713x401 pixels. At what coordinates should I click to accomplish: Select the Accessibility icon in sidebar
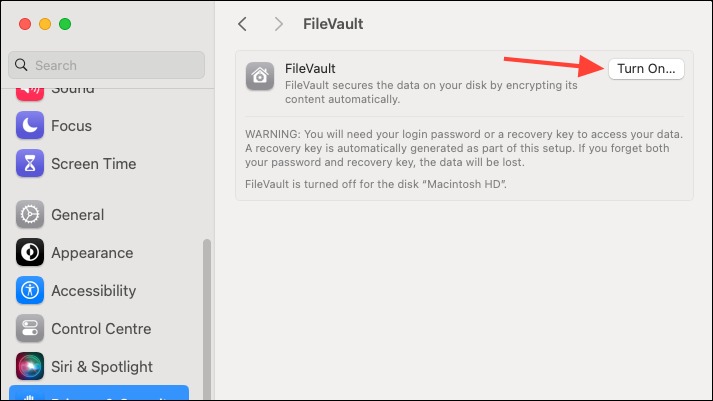pos(30,290)
